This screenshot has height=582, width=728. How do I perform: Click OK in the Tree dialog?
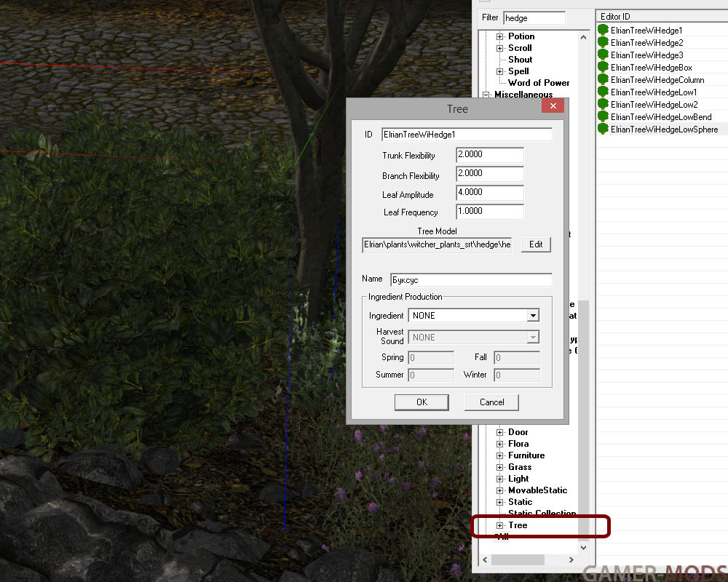point(422,402)
